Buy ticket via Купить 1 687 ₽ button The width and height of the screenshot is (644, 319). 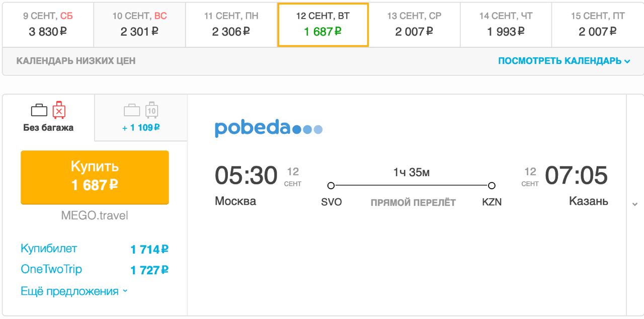tap(95, 177)
